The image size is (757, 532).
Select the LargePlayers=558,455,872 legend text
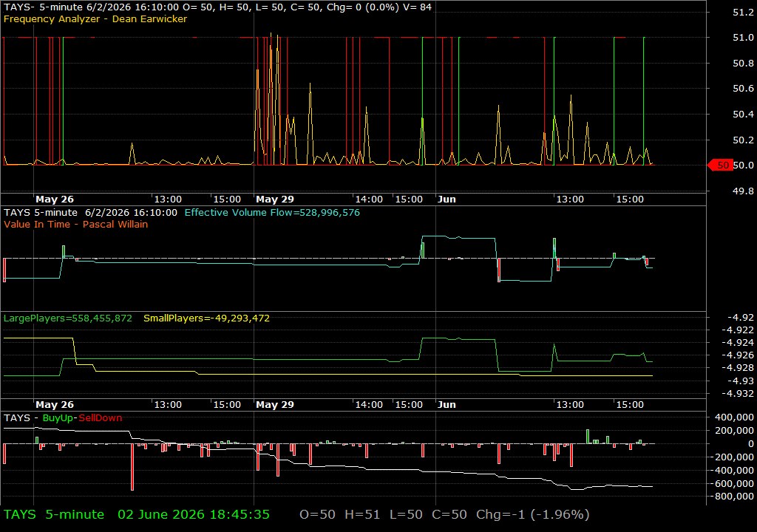(67, 318)
